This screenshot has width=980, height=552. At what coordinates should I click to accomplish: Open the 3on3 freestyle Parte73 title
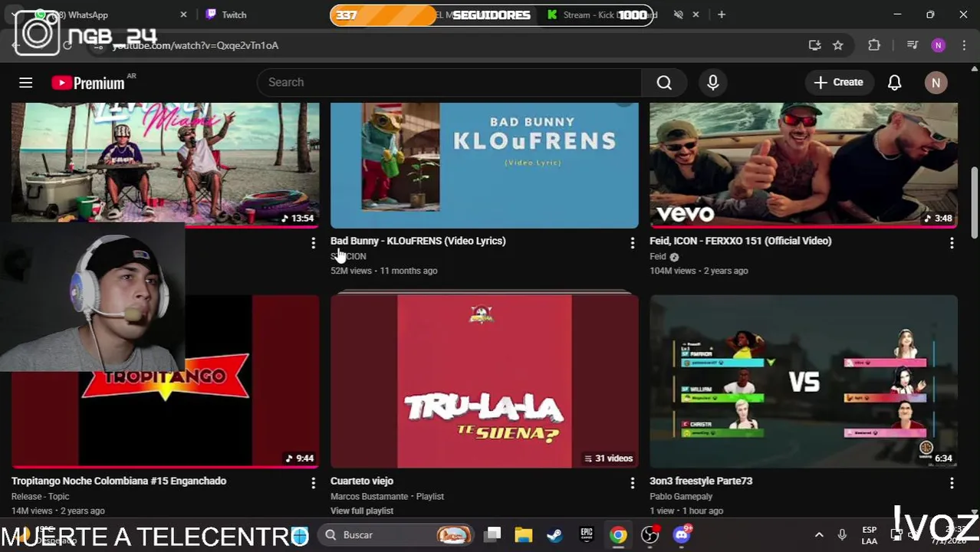pyautogui.click(x=701, y=481)
